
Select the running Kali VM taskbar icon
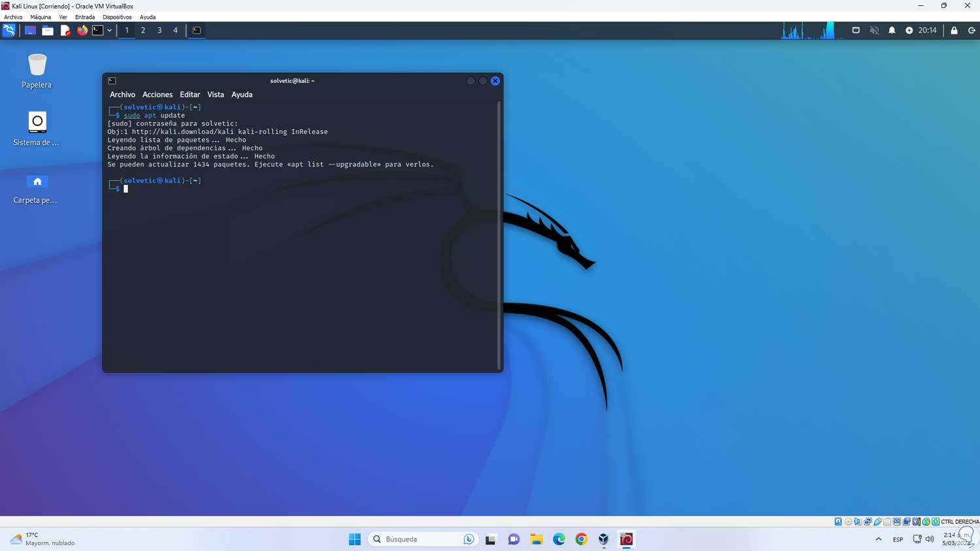point(627,539)
